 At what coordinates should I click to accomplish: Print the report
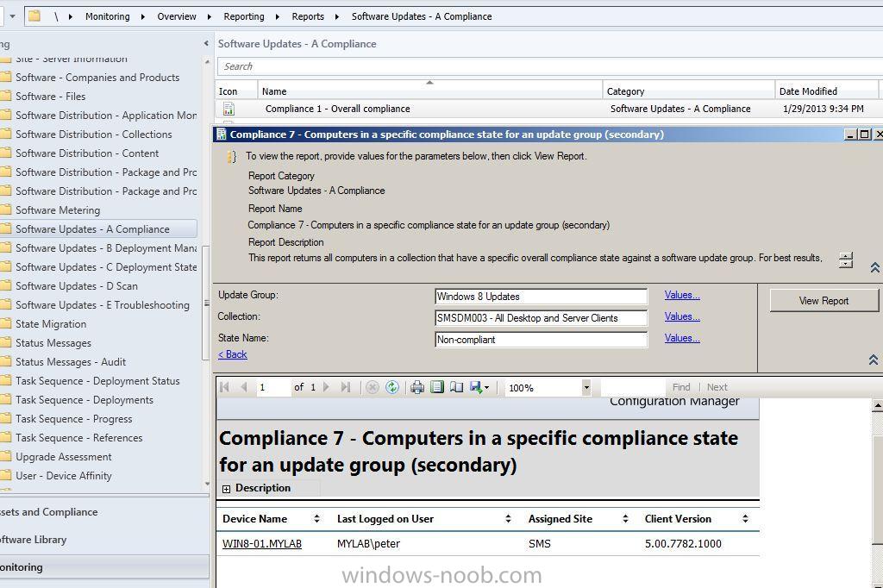tap(417, 387)
